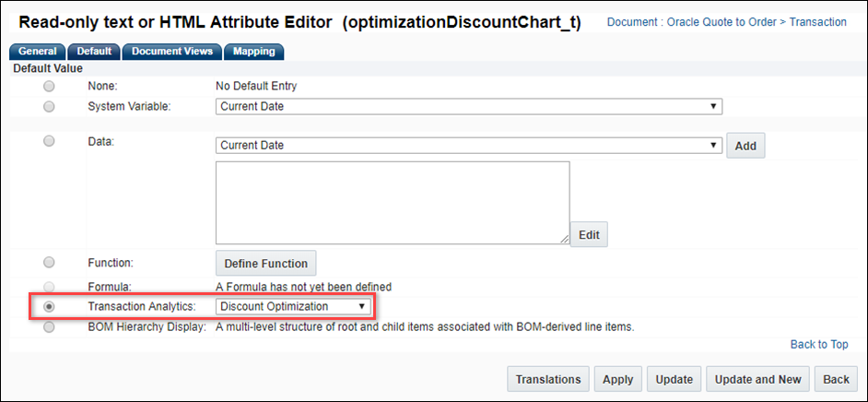The height and width of the screenshot is (402, 868).
Task: Select the None default value radio button
Action: click(49, 87)
